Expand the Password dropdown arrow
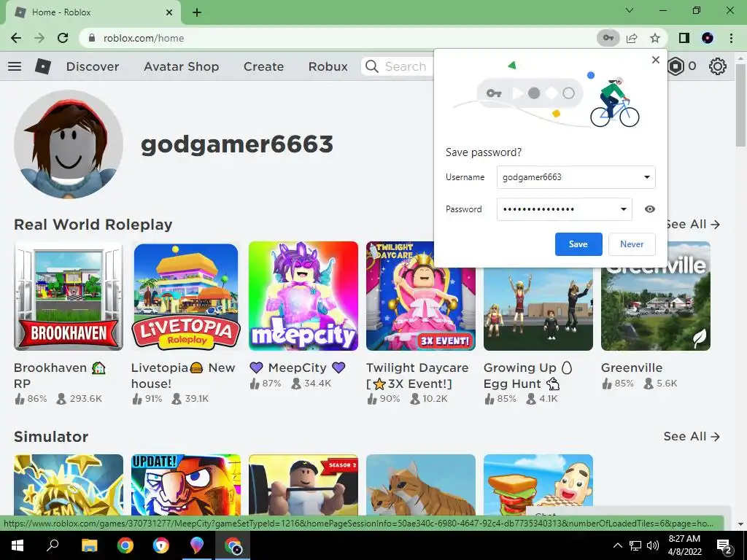Viewport: 747px width, 560px height. pyautogui.click(x=623, y=209)
